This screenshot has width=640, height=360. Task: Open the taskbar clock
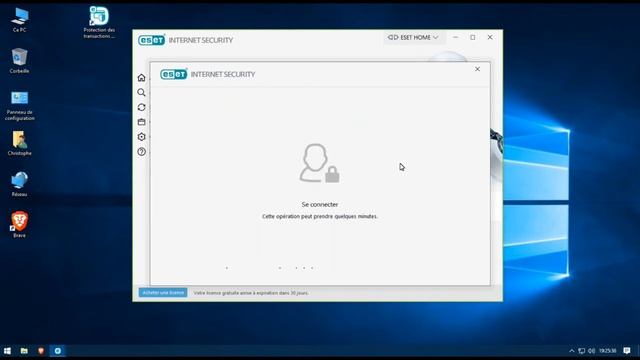pyautogui.click(x=607, y=351)
